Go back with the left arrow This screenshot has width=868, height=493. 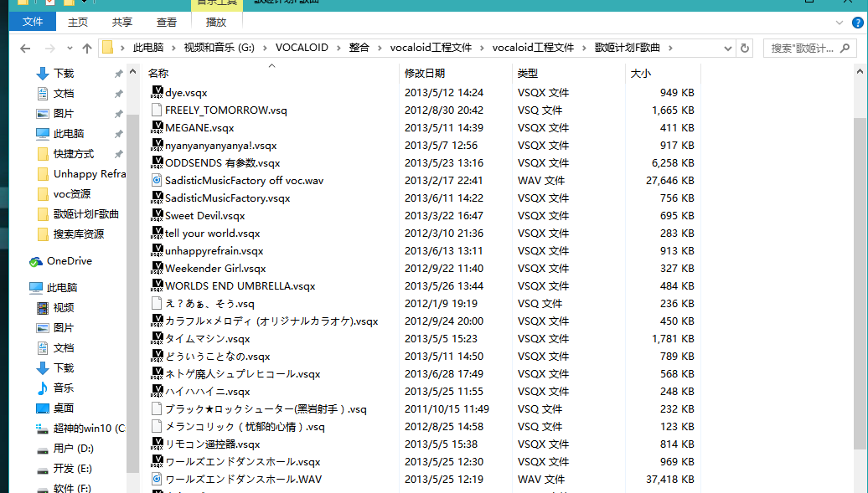(25, 49)
